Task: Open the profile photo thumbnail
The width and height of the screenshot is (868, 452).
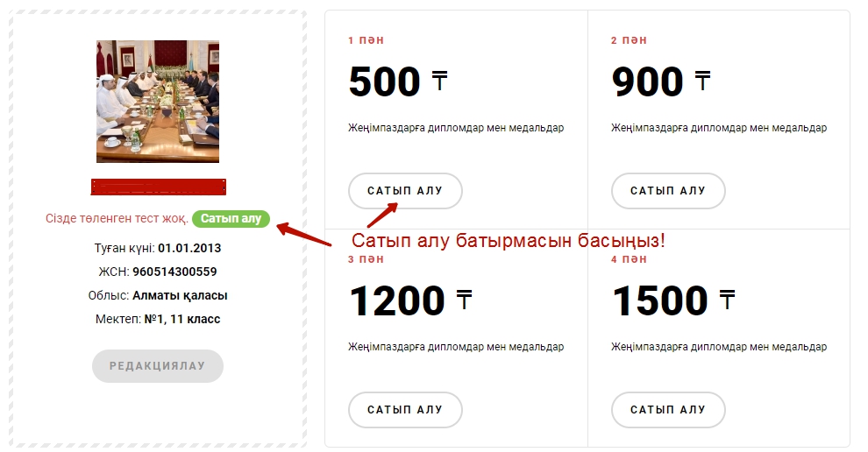Action: click(x=158, y=102)
